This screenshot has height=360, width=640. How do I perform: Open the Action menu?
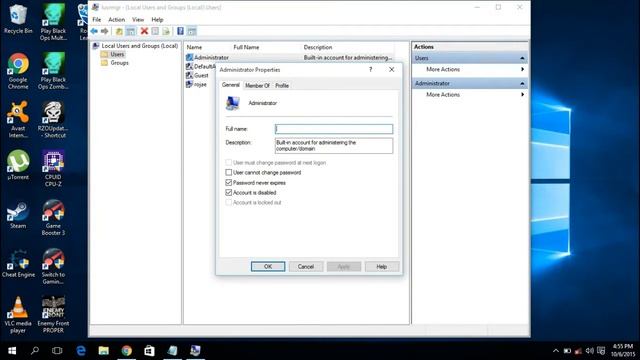coord(116,20)
